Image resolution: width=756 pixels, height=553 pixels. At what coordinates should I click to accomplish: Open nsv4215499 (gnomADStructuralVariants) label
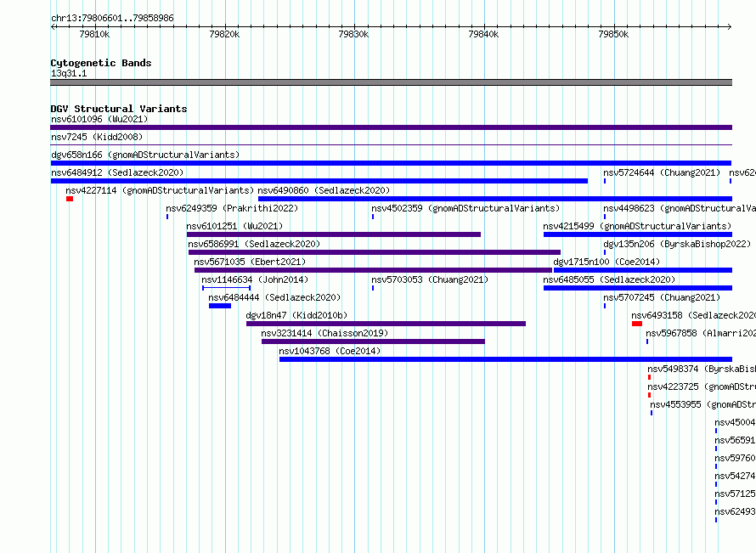click(x=637, y=226)
